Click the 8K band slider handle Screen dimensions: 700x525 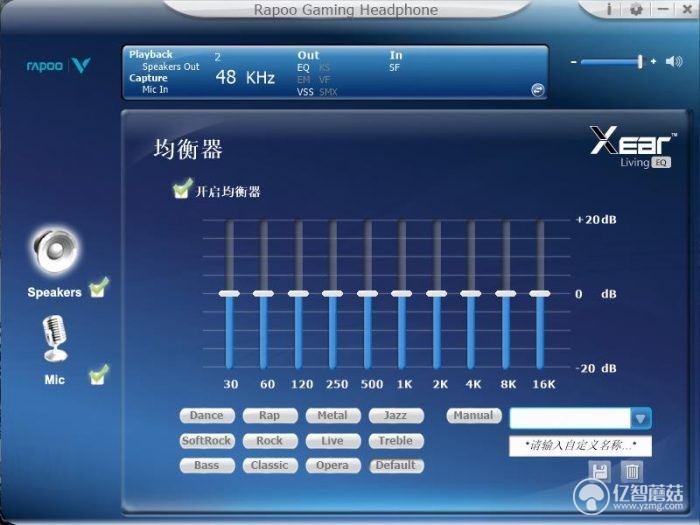(x=506, y=293)
